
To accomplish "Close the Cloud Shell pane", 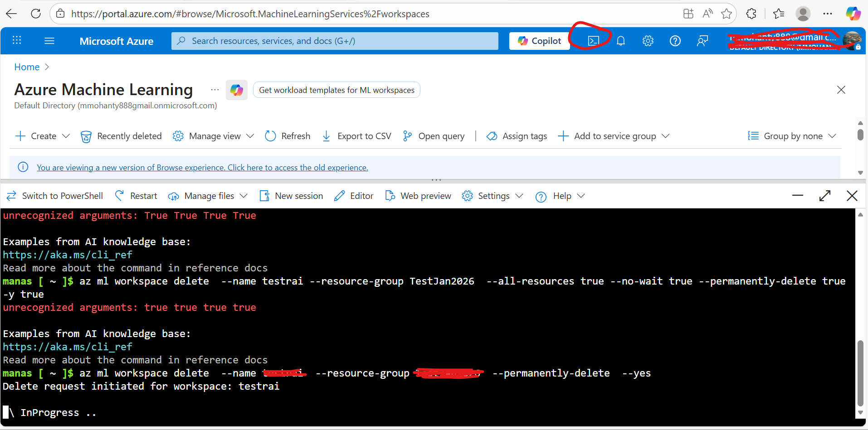I will click(x=852, y=196).
